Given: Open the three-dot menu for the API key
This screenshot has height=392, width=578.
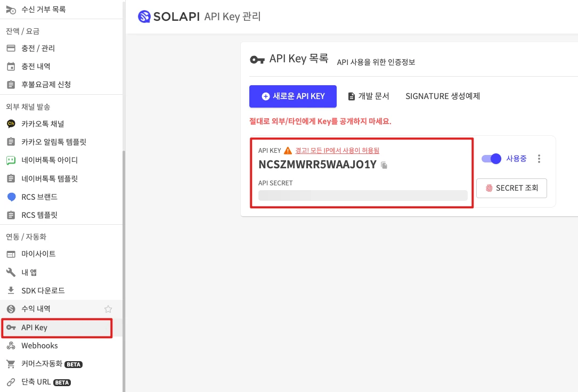Looking at the screenshot, I should coord(539,159).
